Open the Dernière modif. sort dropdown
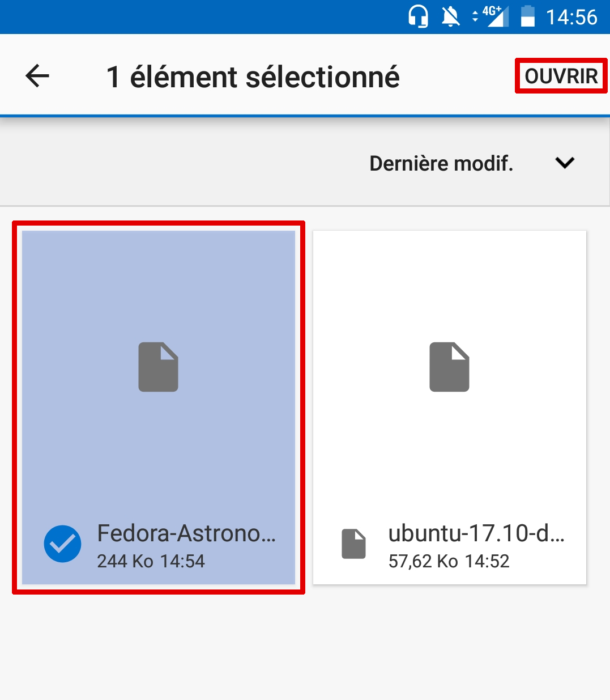The width and height of the screenshot is (610, 700). (442, 163)
